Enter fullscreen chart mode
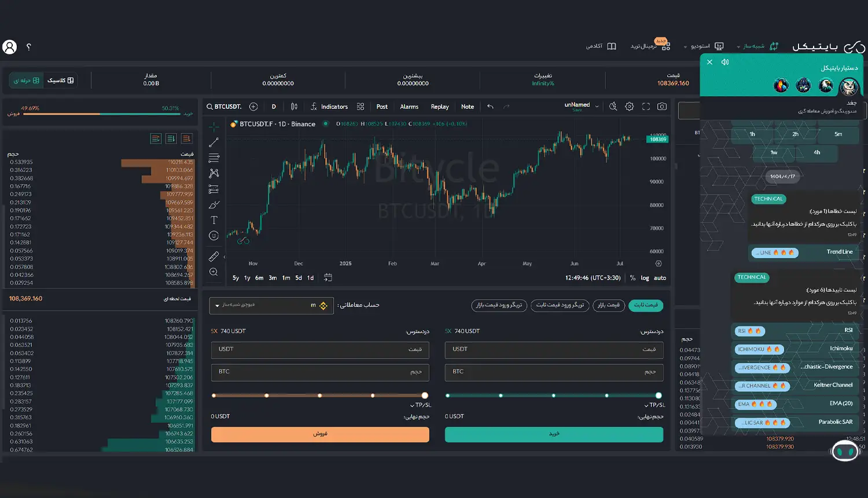868x498 pixels. click(646, 107)
